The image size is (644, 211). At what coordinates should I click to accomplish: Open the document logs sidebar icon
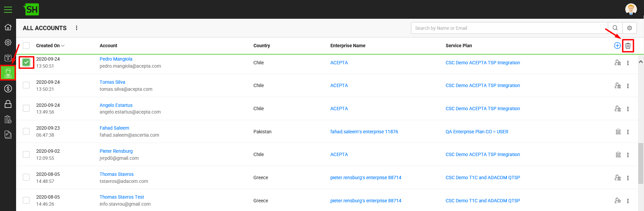[8, 135]
